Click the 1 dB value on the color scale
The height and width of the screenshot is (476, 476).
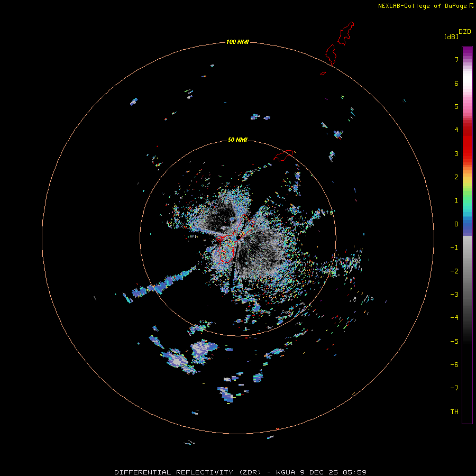point(456,200)
